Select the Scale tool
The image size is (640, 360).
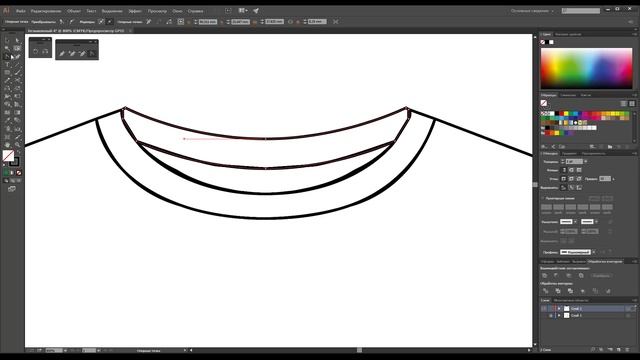pos(17,88)
